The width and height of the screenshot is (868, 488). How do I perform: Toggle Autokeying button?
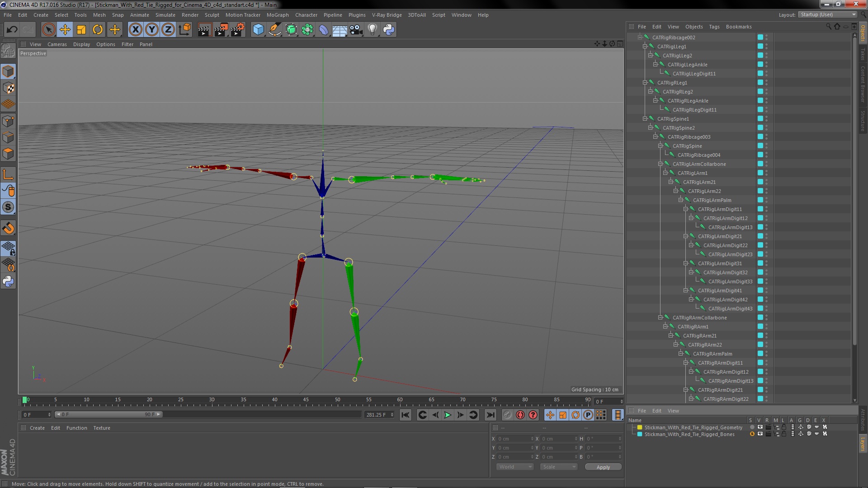point(520,415)
